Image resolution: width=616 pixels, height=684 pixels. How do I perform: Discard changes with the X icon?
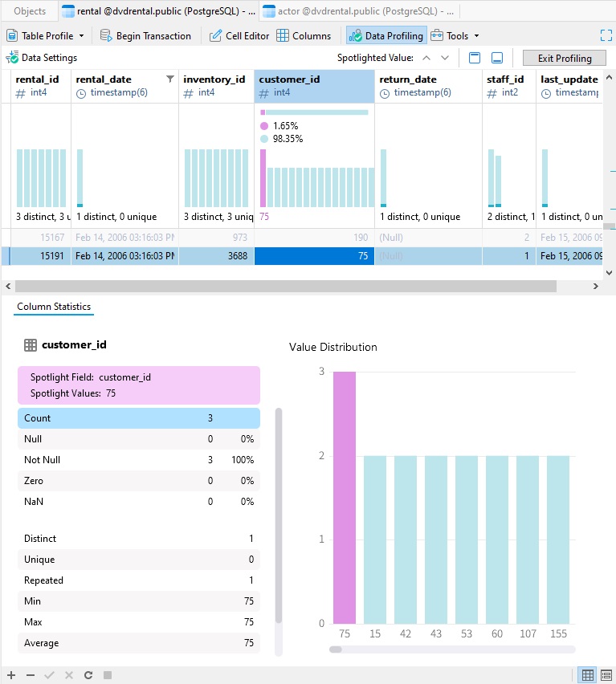tap(69, 675)
